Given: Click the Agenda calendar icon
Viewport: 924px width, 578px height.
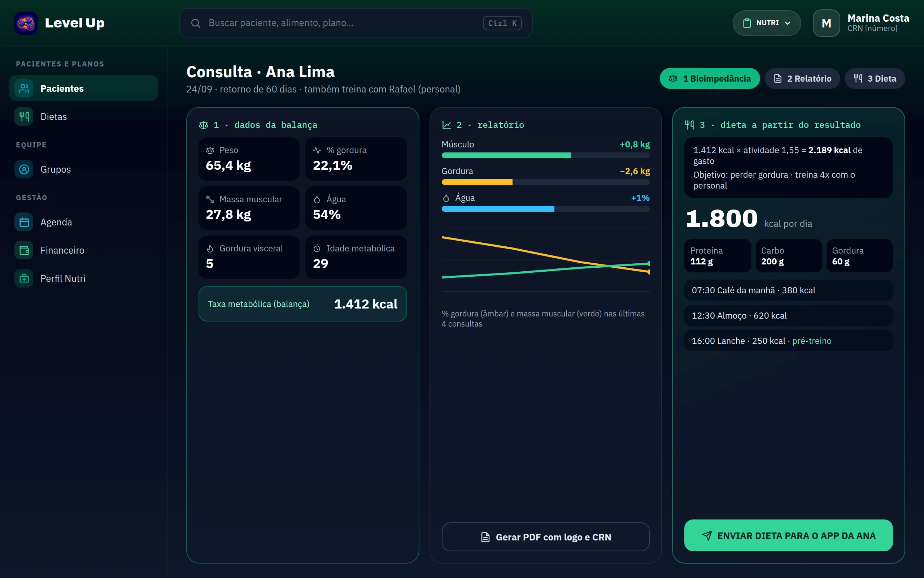Looking at the screenshot, I should [x=24, y=222].
